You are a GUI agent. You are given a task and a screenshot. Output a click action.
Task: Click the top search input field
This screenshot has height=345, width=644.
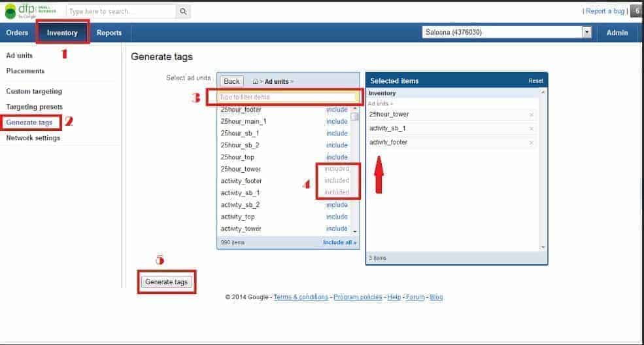[121, 12]
